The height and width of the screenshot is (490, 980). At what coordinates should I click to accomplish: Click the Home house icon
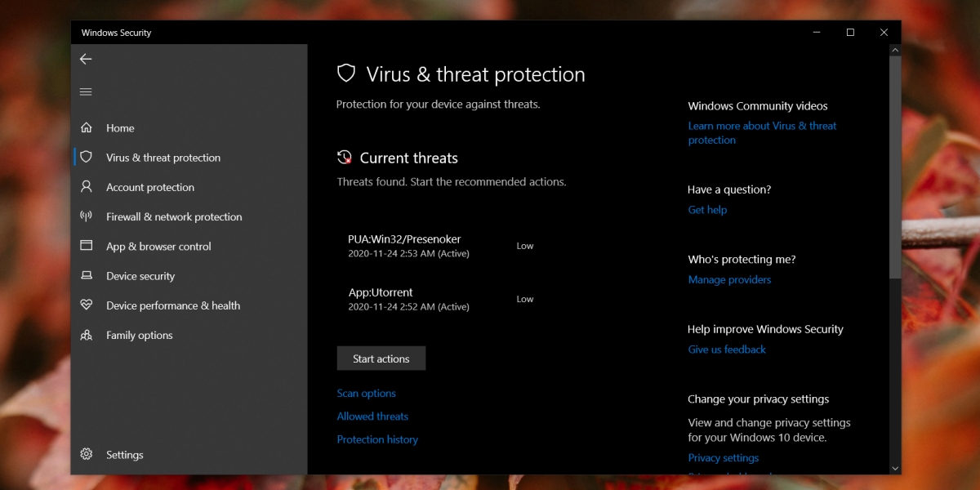coord(86,127)
